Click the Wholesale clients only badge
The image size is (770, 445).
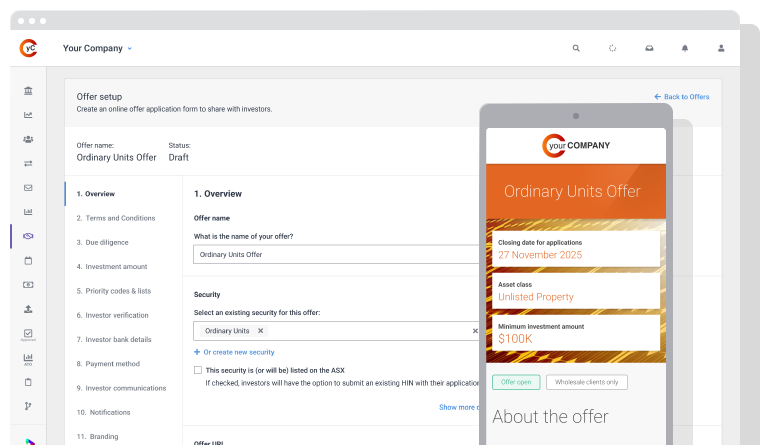point(586,382)
